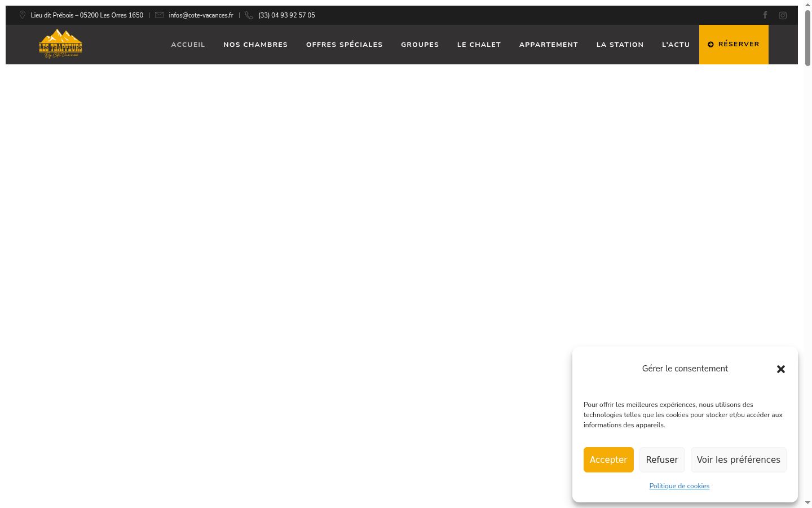Close the consent dialog with X

tap(781, 369)
